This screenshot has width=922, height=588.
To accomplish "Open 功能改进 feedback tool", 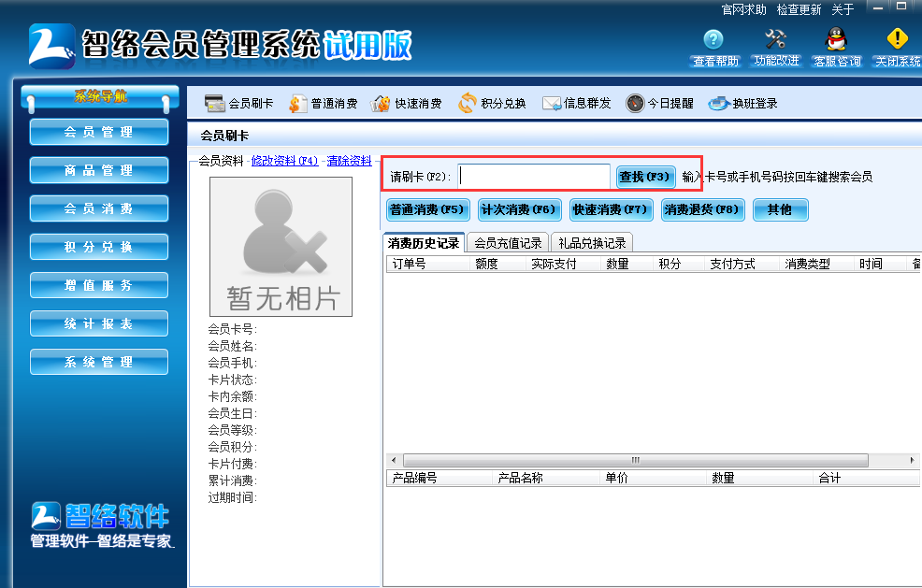I will (774, 49).
